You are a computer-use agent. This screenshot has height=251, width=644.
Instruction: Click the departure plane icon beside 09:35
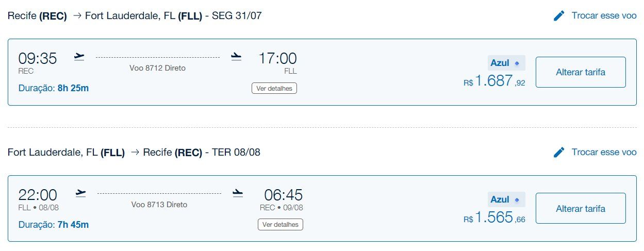[79, 57]
